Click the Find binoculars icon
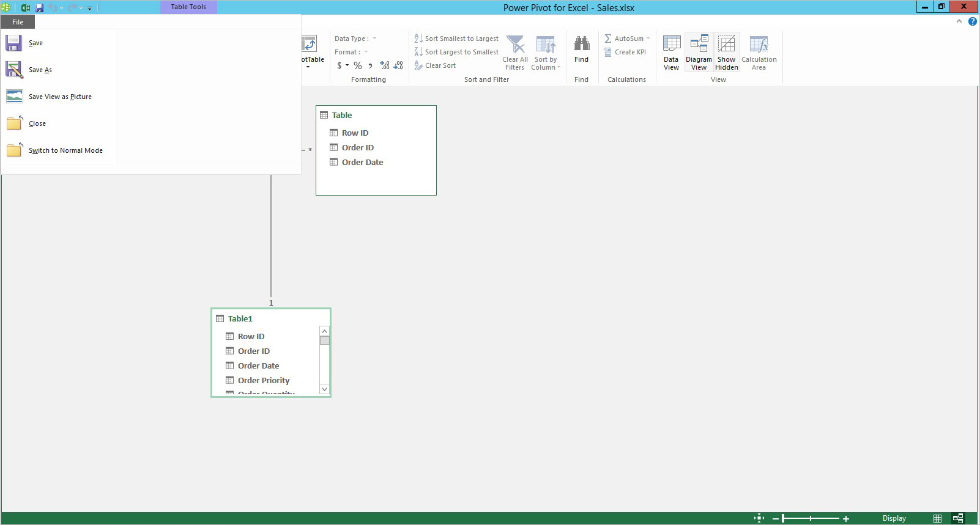 pos(581,45)
